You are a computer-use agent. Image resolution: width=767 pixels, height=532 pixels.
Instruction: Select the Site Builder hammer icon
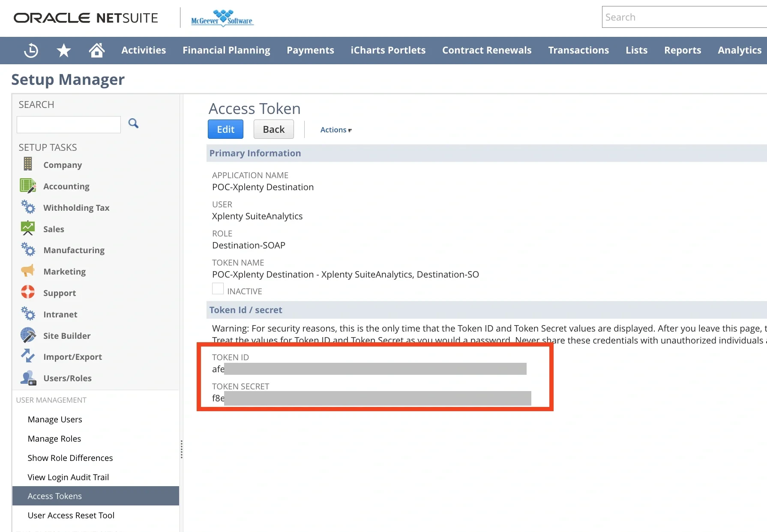(27, 335)
